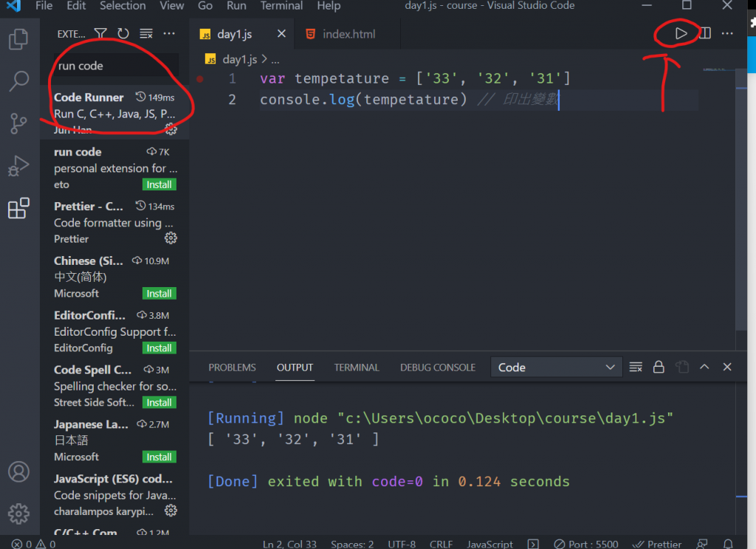
Task: Install the EditorConfig extension
Action: pyautogui.click(x=159, y=348)
